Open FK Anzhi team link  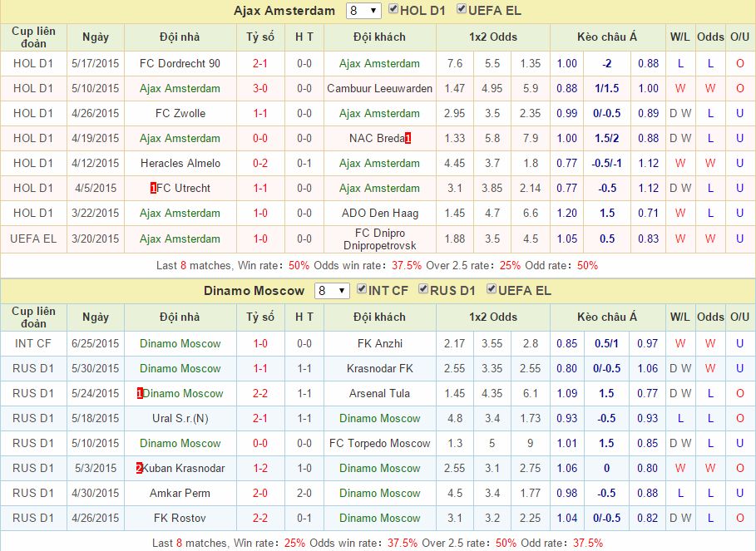pyautogui.click(x=380, y=344)
